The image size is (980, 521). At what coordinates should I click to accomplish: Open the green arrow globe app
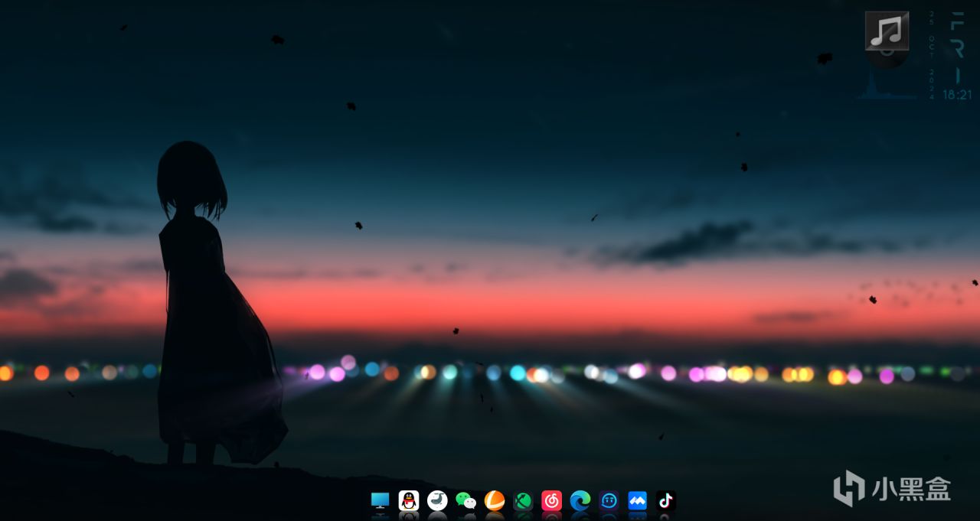click(523, 500)
